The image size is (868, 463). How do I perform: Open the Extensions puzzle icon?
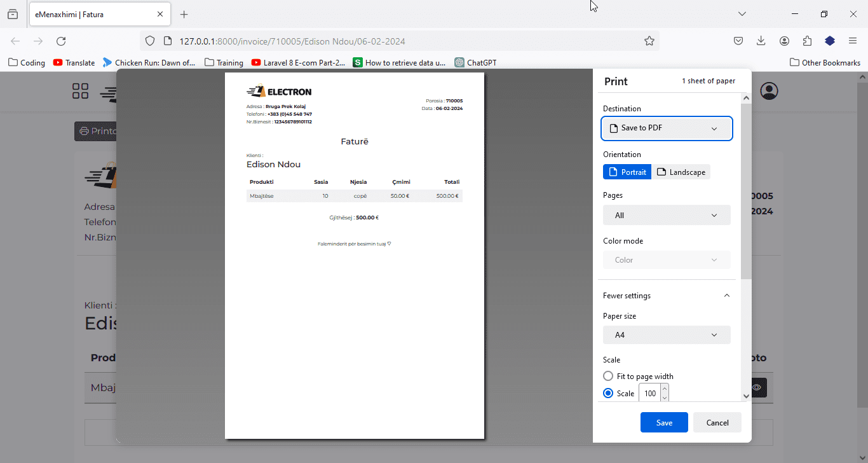pos(807,41)
